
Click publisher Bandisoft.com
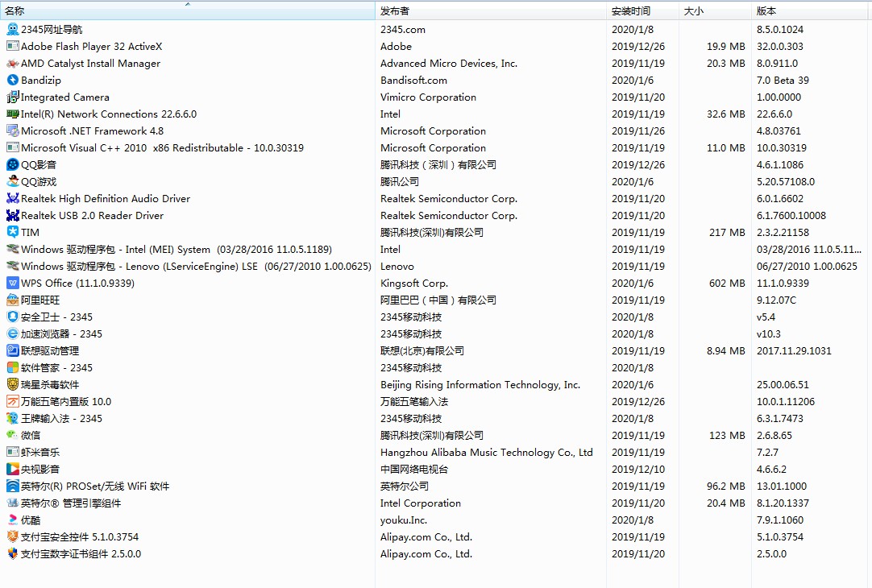point(413,80)
